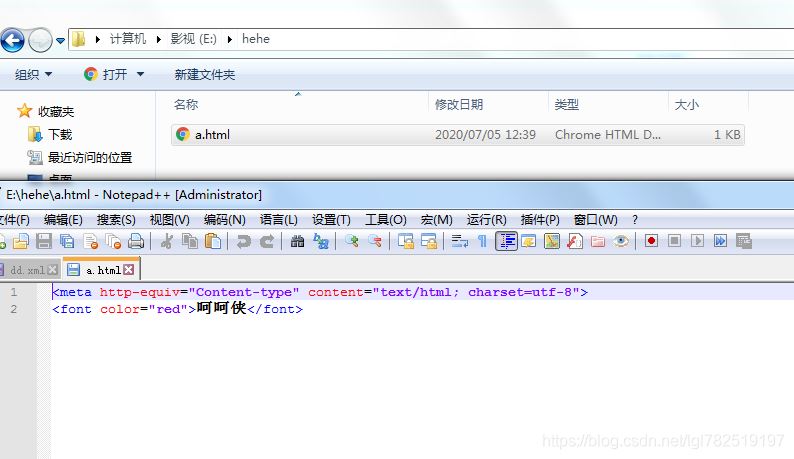Screen dimensions: 794x459
Task: Open the Replace dialog icon
Action: click(x=321, y=241)
